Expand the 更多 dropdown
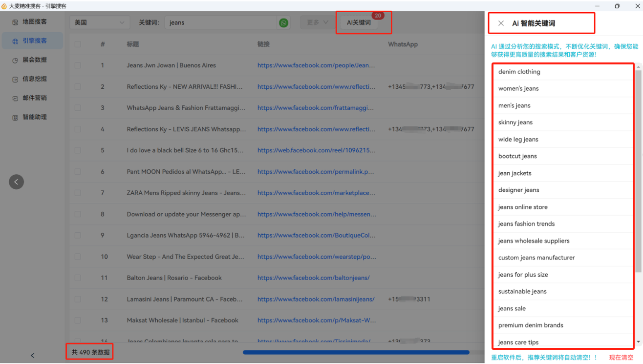 pos(317,22)
